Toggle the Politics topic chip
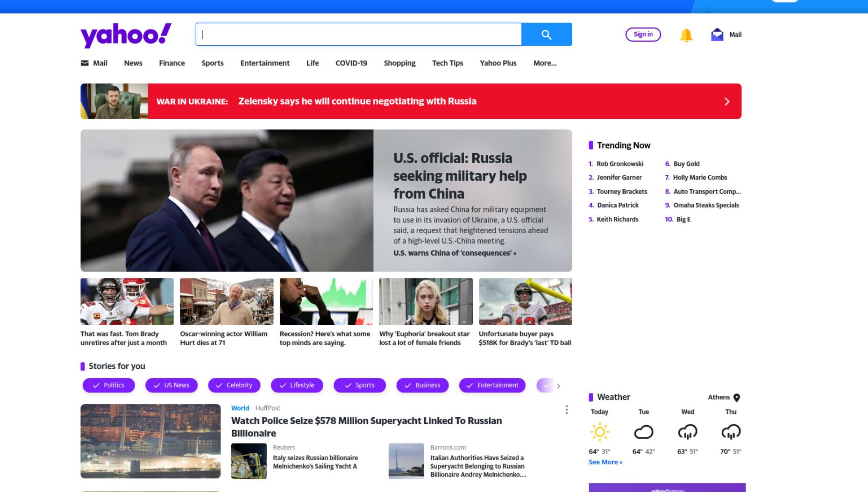This screenshot has height=492, width=868. coord(109,385)
